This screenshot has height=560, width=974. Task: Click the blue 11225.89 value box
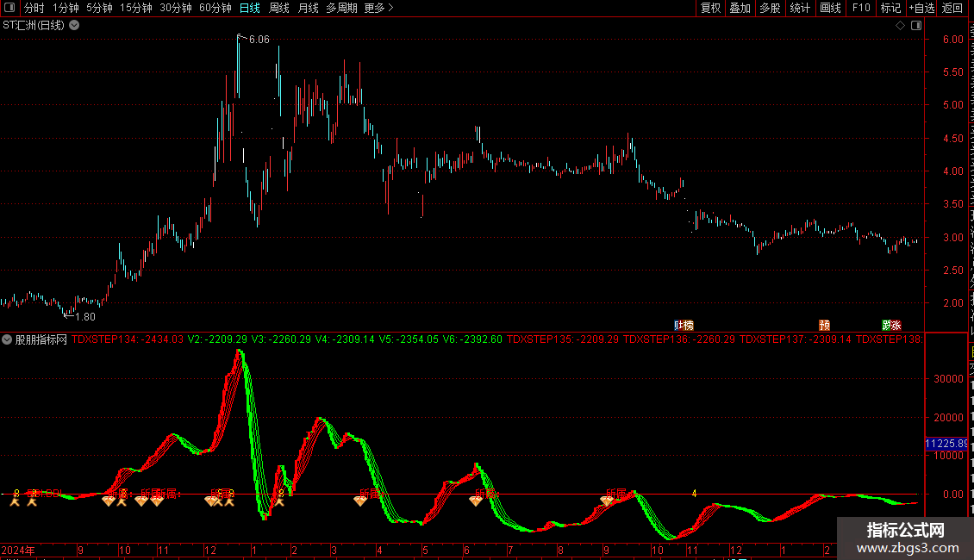pos(946,444)
